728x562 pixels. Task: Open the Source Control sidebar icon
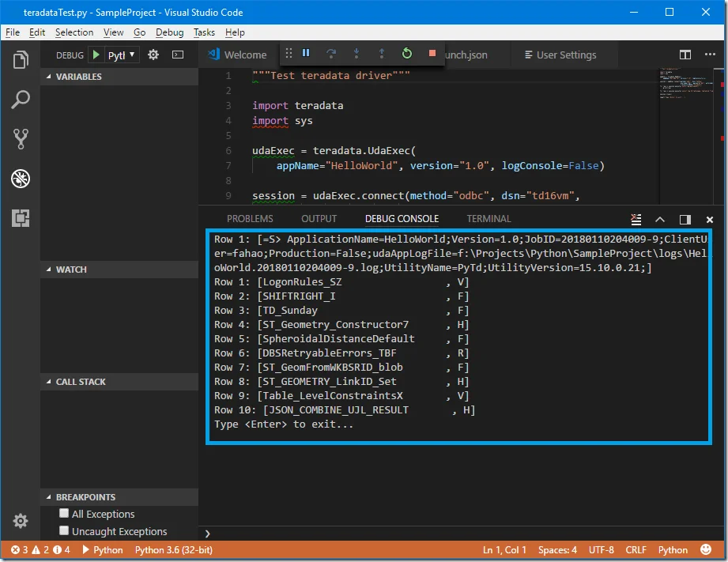[x=20, y=138]
